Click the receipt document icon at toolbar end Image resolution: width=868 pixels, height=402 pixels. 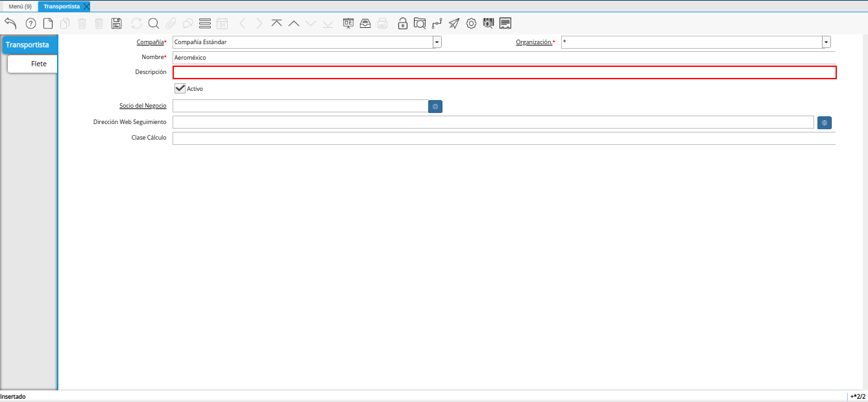(x=505, y=23)
